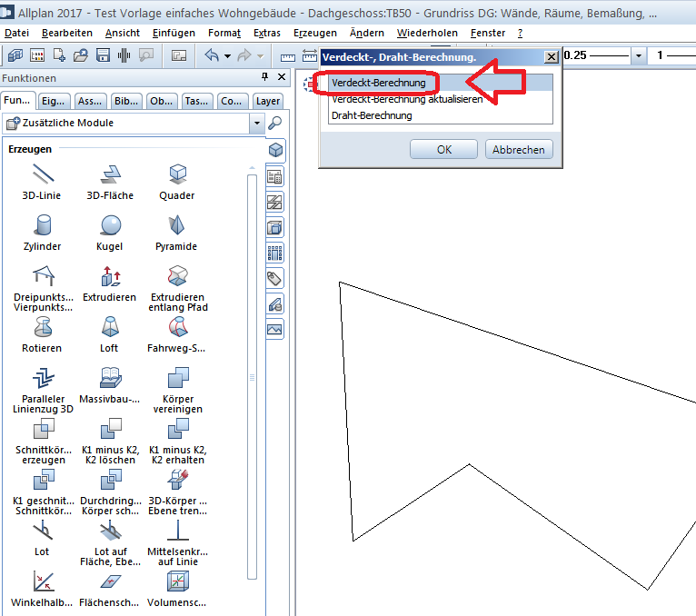Pin the Funktionen panel
Image resolution: width=696 pixels, height=616 pixels.
pyautogui.click(x=264, y=78)
